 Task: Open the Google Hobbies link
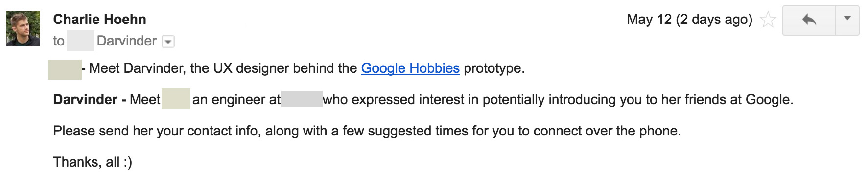pos(410,68)
